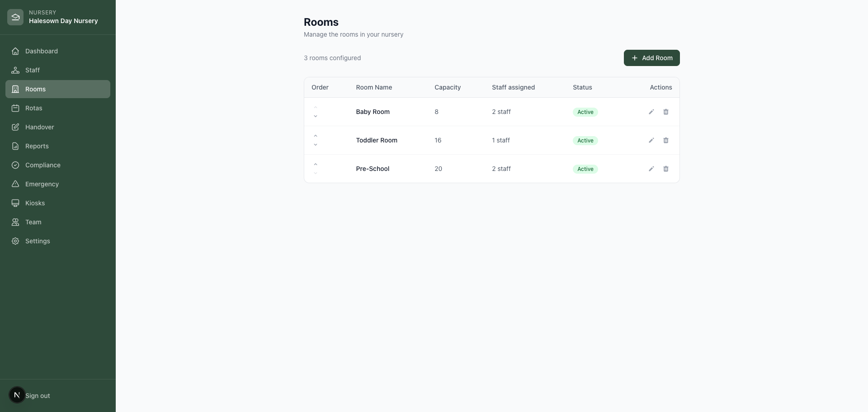Click the Reports document icon
Viewport: 868px width, 412px height.
pyautogui.click(x=15, y=146)
